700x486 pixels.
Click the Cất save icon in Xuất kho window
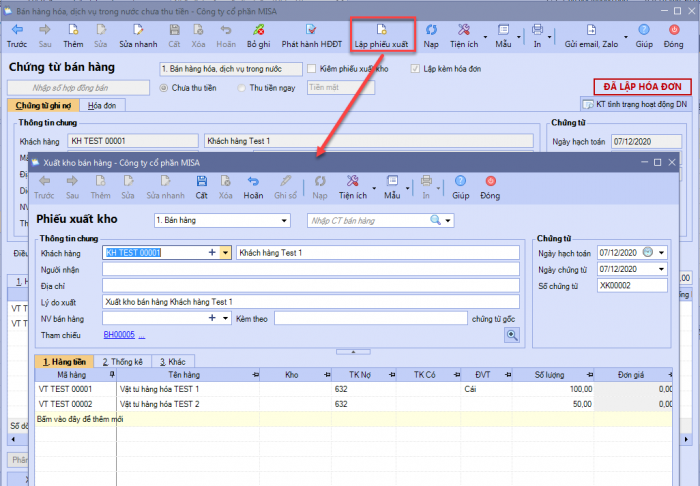202,187
